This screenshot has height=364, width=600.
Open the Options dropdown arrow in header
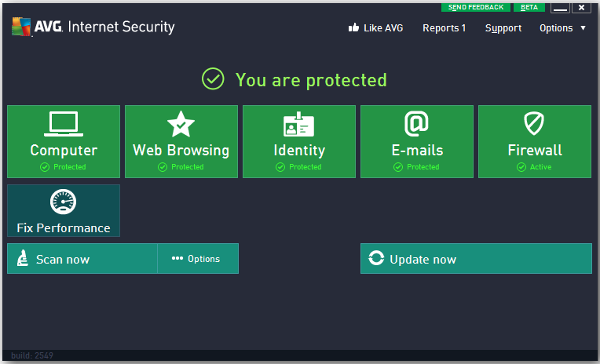pos(584,28)
